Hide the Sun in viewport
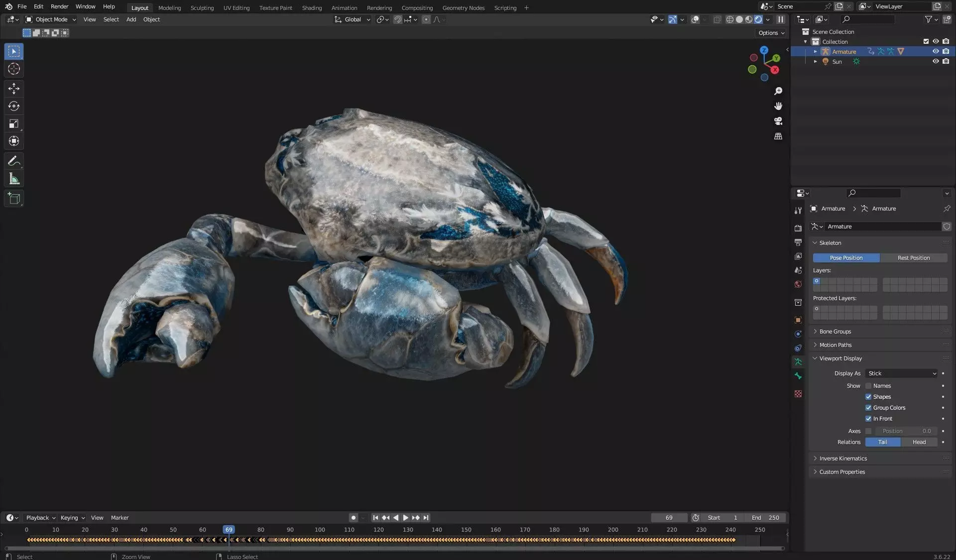The image size is (956, 560). click(936, 61)
